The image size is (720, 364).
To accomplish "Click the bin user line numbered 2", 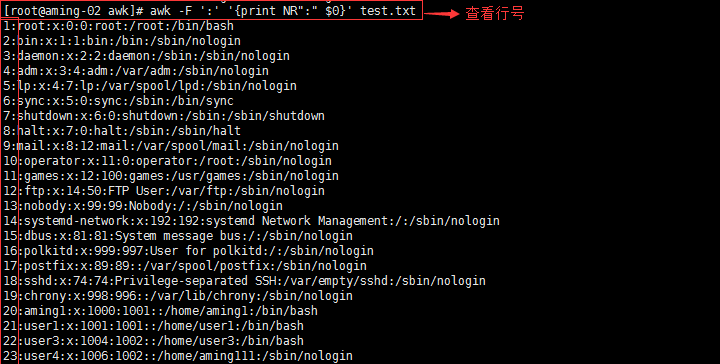I will pyautogui.click(x=122, y=41).
